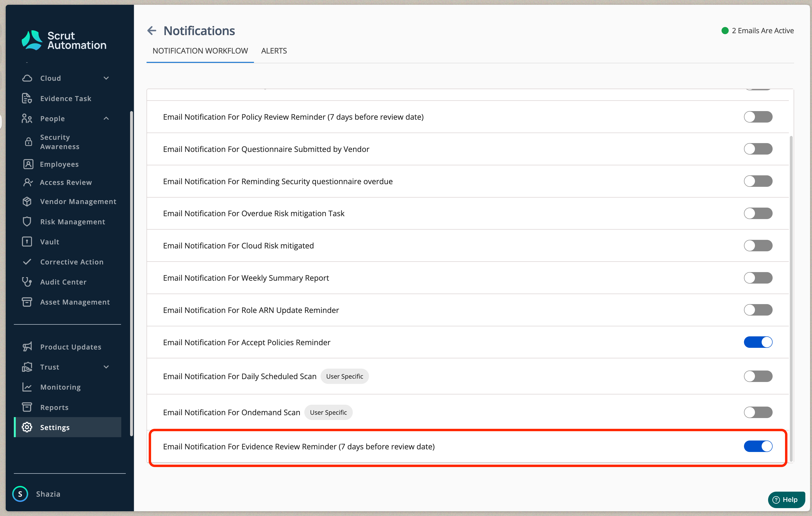Viewport: 812px width, 516px height.
Task: Click the Shazia profile name
Action: tap(48, 494)
